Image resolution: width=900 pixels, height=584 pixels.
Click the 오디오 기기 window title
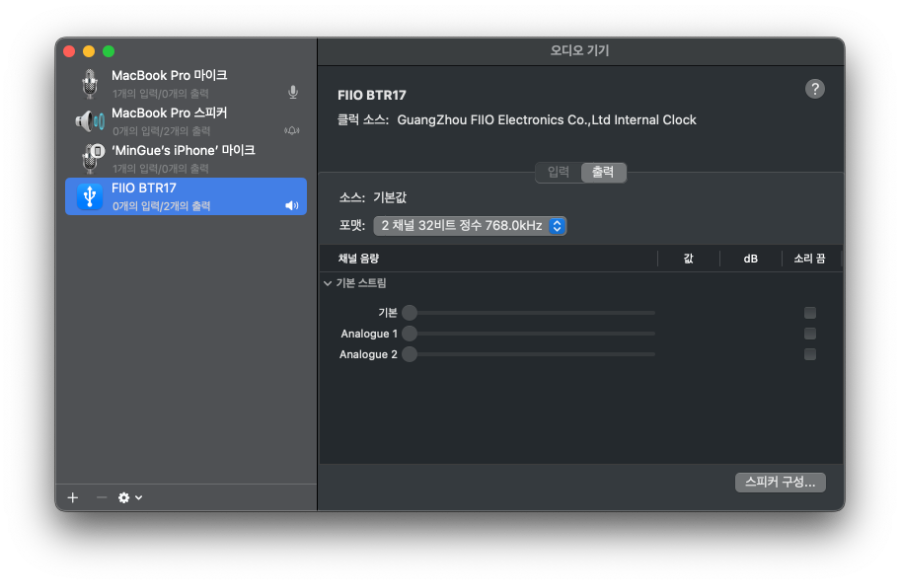tap(580, 51)
